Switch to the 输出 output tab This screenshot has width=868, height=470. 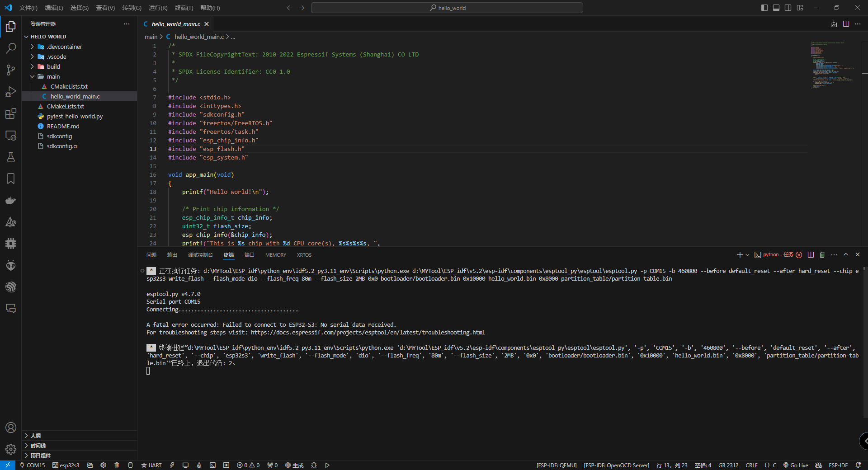pyautogui.click(x=172, y=255)
